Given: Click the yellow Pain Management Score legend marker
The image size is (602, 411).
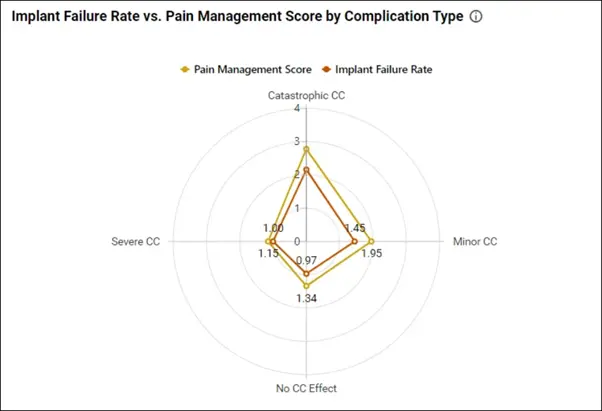Looking at the screenshot, I should (x=184, y=69).
